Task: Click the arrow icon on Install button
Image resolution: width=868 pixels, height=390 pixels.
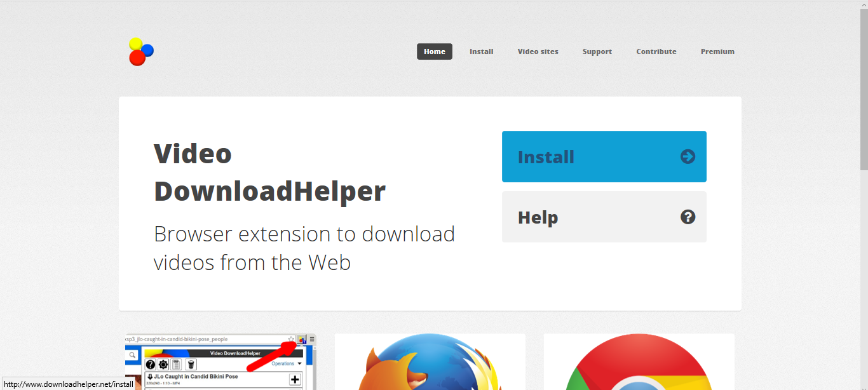Action: click(688, 156)
